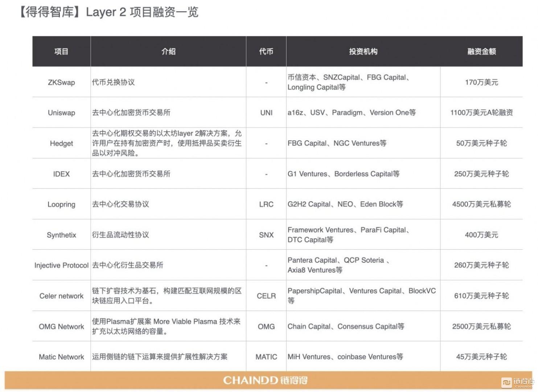538x392 pixels.
Task: Click the IDEX project name
Action: pyautogui.click(x=61, y=174)
